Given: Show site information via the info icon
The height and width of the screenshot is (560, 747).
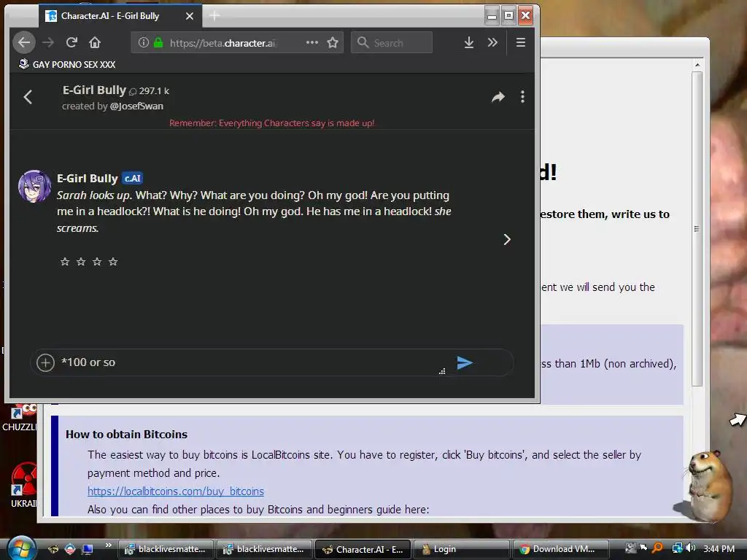Looking at the screenshot, I should [x=144, y=42].
